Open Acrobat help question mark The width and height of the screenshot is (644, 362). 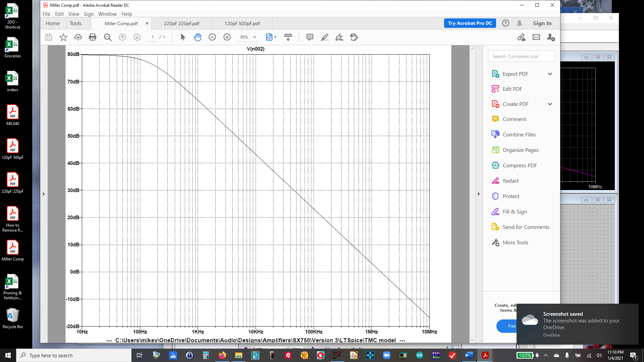point(505,23)
